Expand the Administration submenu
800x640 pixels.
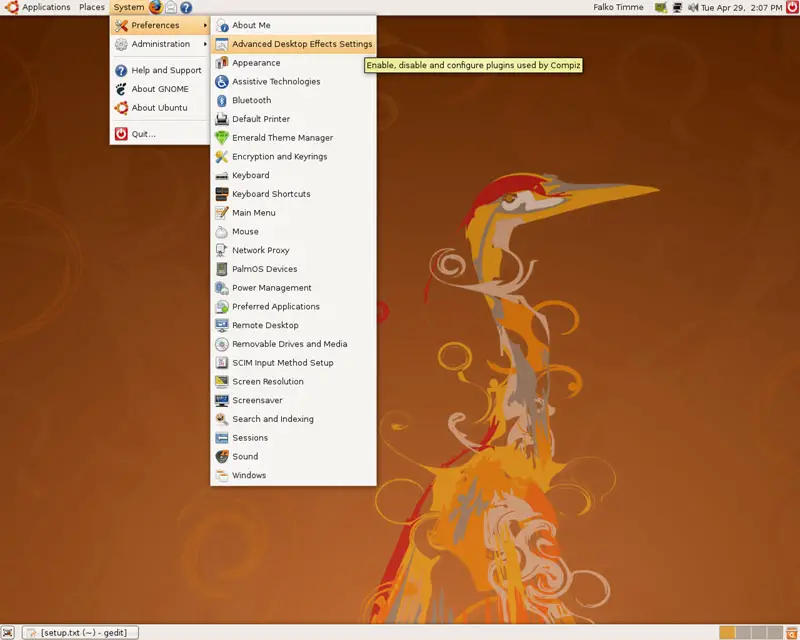(x=160, y=44)
